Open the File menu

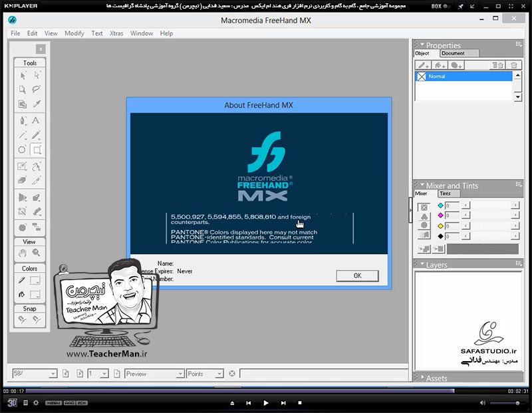(x=15, y=33)
